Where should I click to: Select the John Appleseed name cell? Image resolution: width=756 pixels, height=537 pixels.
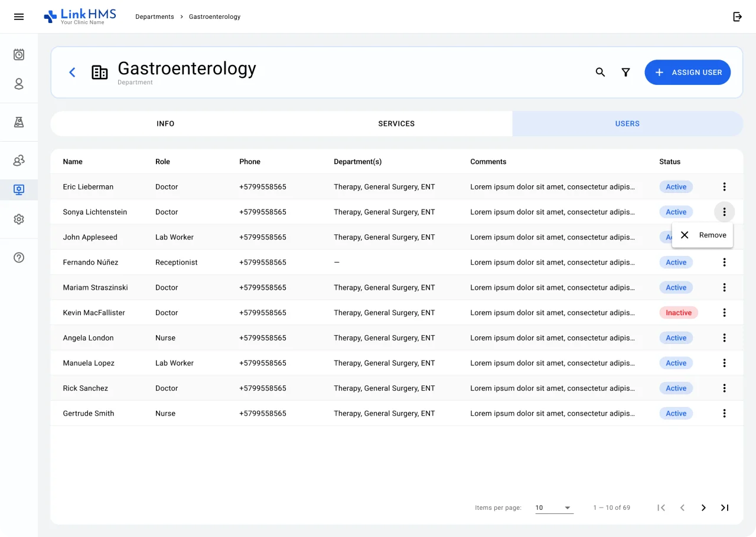tap(90, 237)
